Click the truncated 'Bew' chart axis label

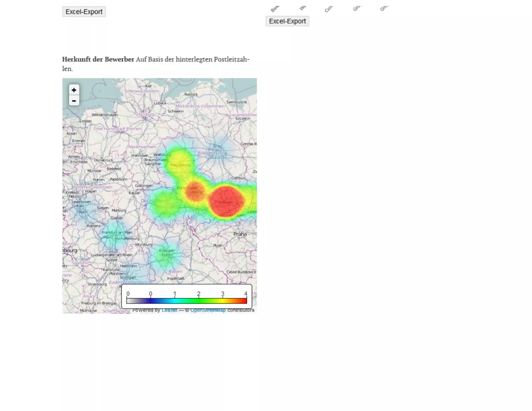point(275,9)
